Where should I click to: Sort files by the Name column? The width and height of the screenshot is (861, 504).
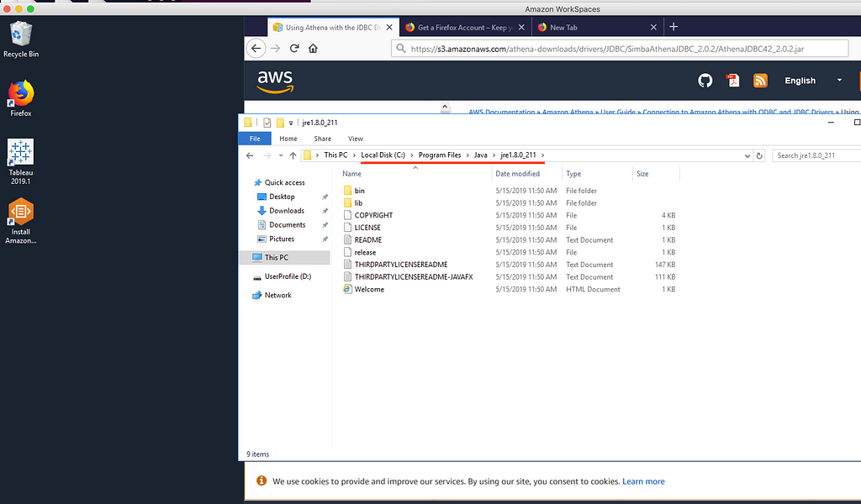pyautogui.click(x=415, y=174)
